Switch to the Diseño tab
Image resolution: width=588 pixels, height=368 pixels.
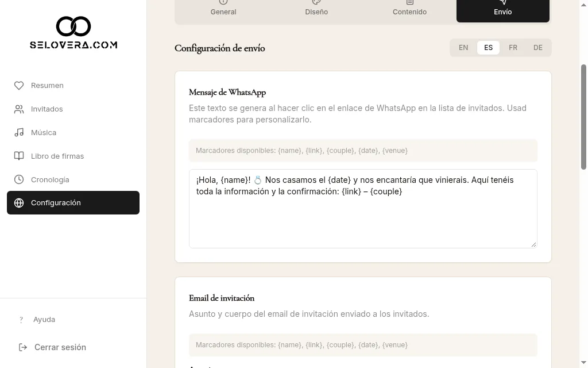pos(316,10)
